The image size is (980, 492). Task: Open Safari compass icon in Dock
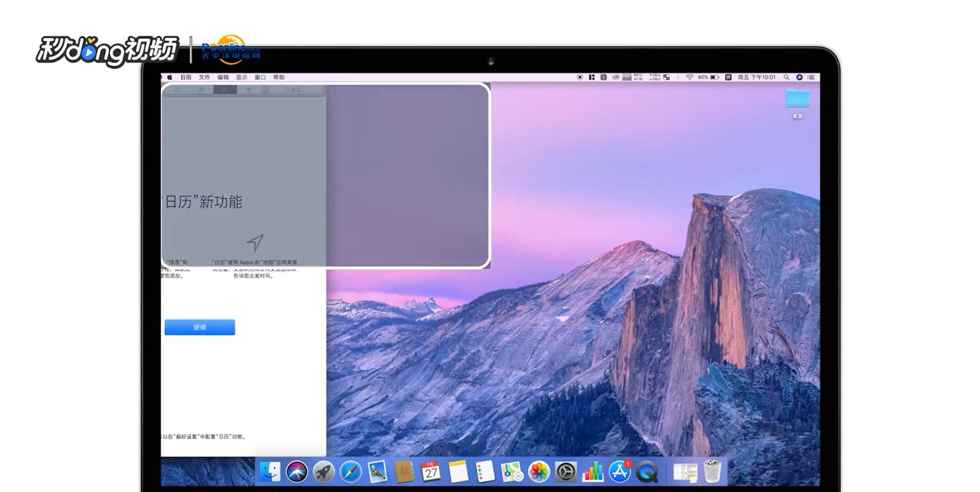(351, 471)
